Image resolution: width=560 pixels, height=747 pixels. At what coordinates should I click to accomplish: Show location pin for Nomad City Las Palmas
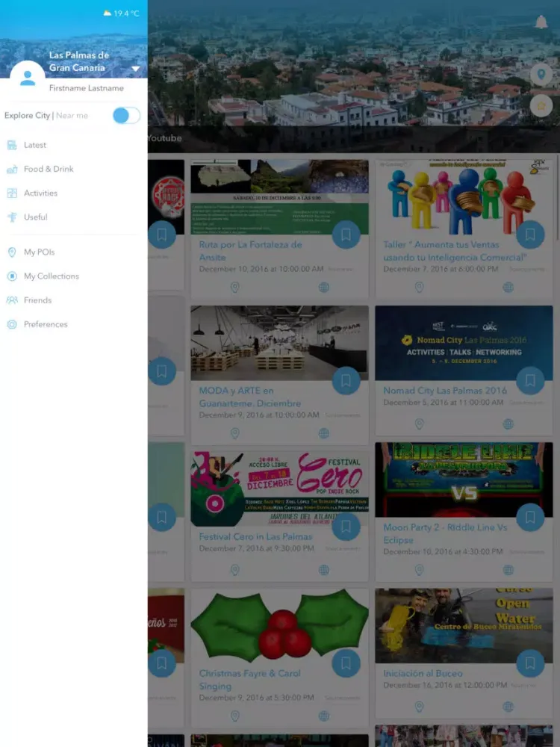(419, 424)
